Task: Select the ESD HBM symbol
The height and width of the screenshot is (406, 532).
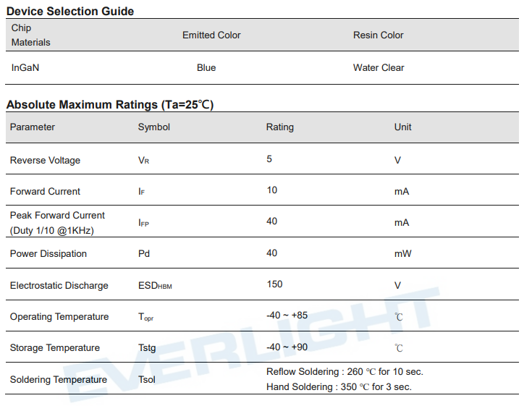Action: point(155,286)
